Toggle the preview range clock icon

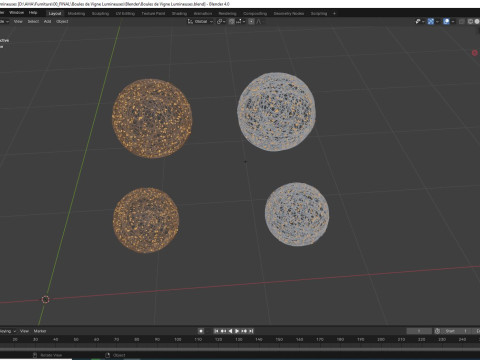pyautogui.click(x=437, y=331)
